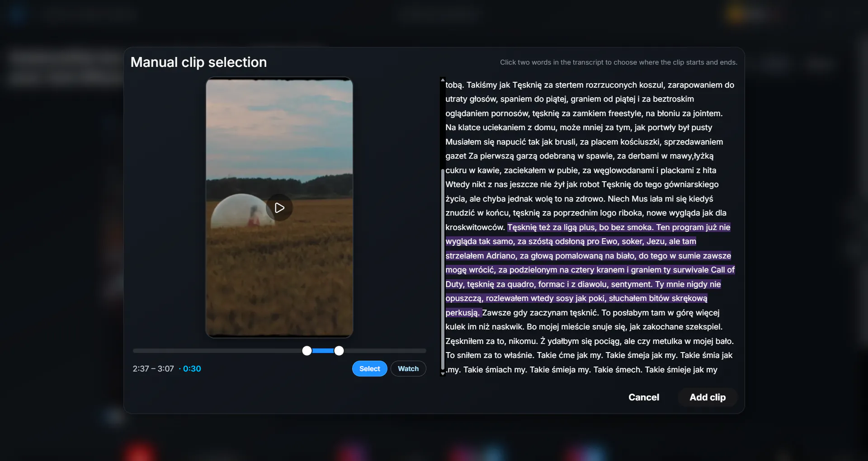
Task: Play the video preview
Action: tap(279, 207)
